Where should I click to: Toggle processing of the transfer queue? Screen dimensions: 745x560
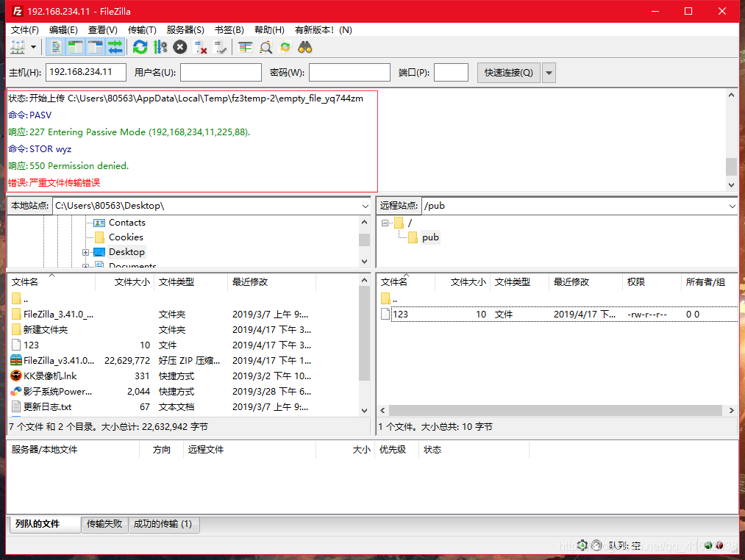160,47
